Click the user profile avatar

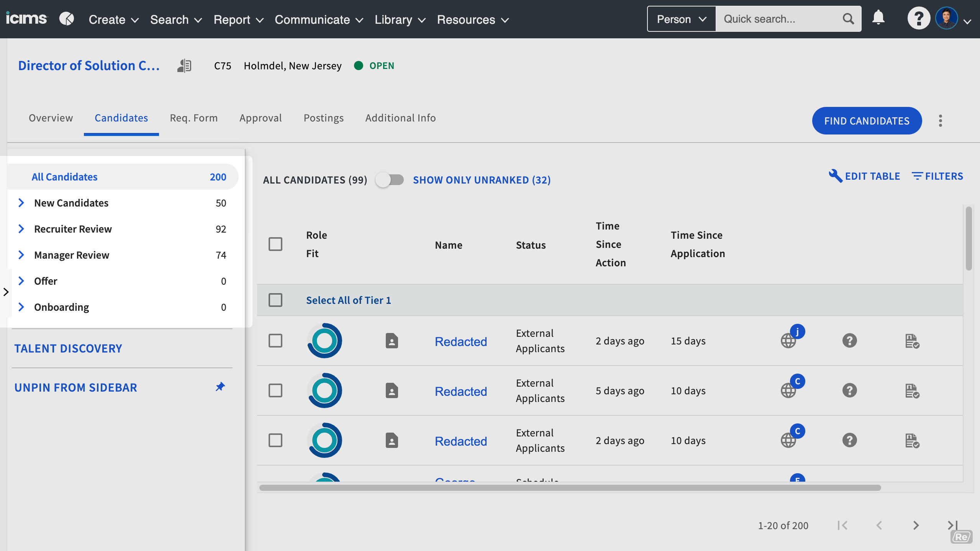946,18
